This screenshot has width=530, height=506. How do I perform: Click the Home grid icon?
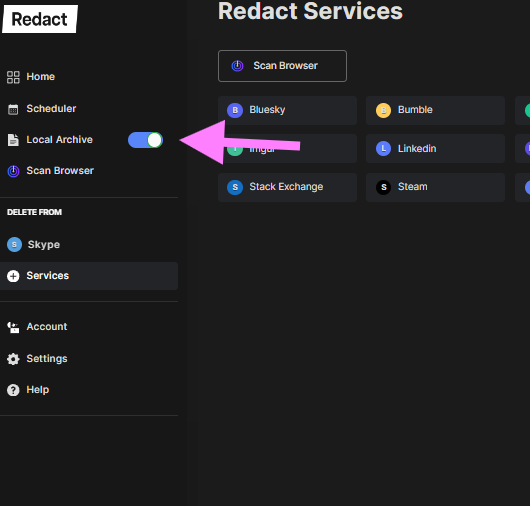(x=13, y=77)
